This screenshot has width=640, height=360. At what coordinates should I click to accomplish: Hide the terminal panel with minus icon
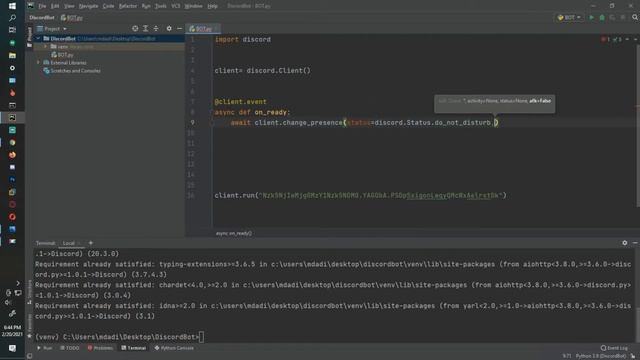click(635, 243)
